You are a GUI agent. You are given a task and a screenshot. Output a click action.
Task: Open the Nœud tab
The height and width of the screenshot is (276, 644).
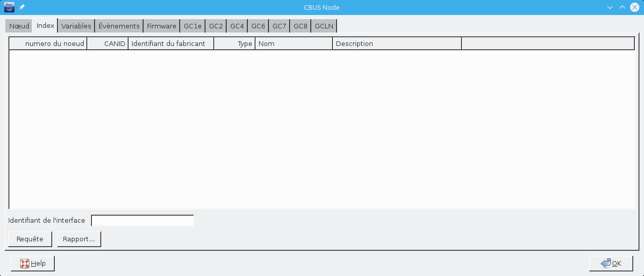pos(19,26)
